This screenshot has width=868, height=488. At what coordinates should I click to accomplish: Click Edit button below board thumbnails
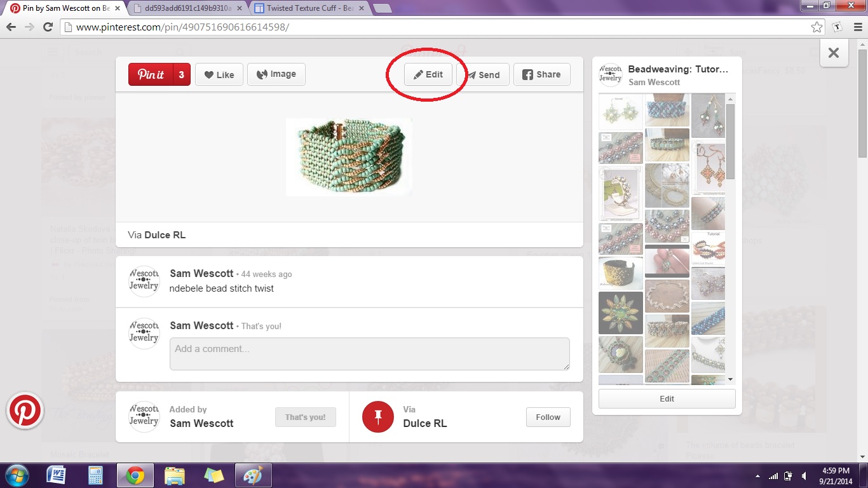coord(667,398)
